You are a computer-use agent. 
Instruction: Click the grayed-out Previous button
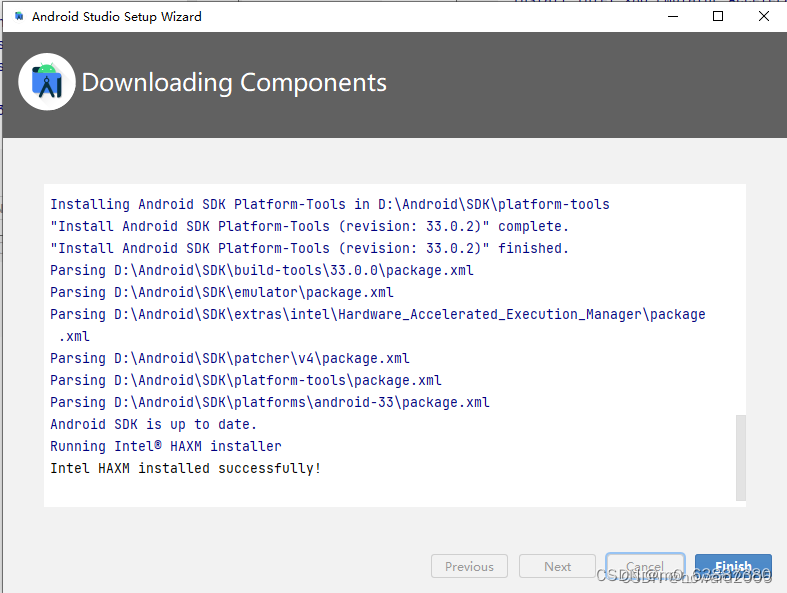469,566
